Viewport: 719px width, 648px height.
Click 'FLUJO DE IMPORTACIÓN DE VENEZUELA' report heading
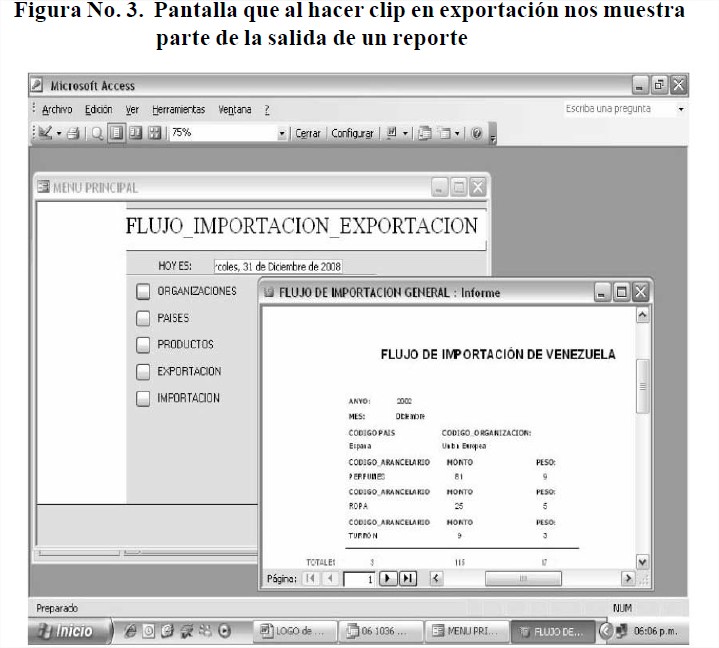[498, 354]
